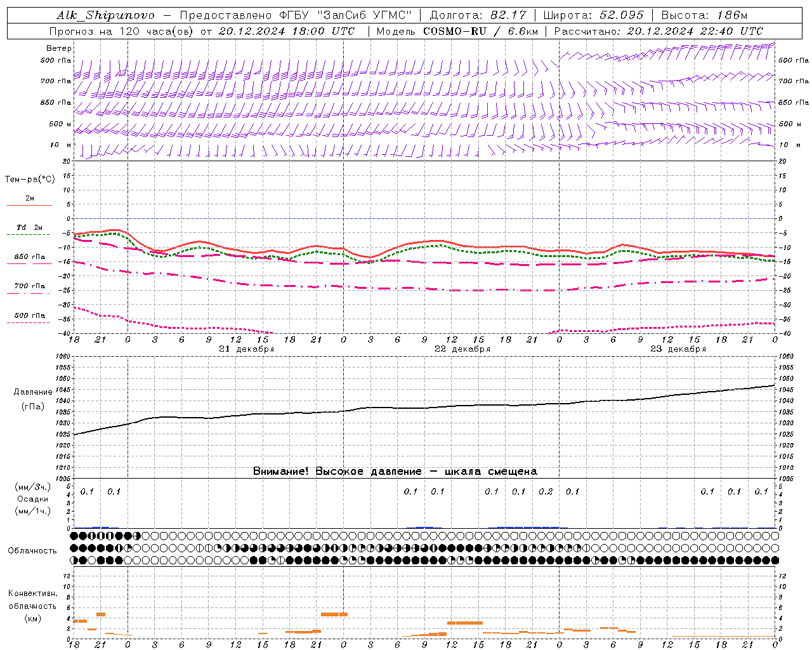
Task: Click the '0.2' precipitation value
Action: click(546, 491)
